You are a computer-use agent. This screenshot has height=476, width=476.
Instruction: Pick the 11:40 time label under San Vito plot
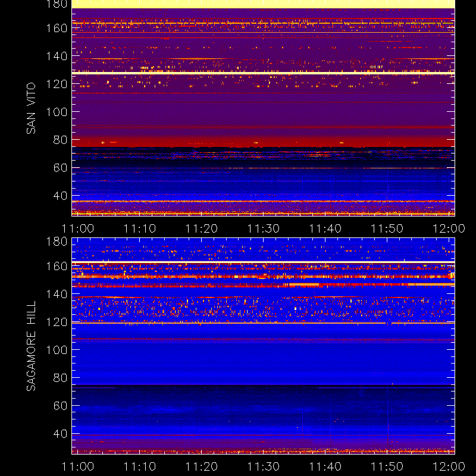(325, 228)
